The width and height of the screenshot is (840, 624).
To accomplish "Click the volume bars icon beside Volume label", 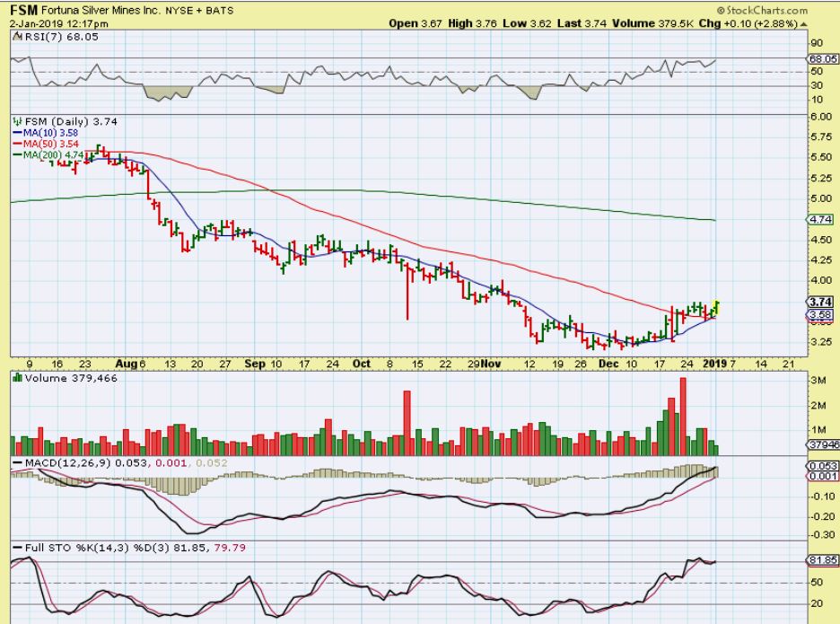I will click(18, 378).
